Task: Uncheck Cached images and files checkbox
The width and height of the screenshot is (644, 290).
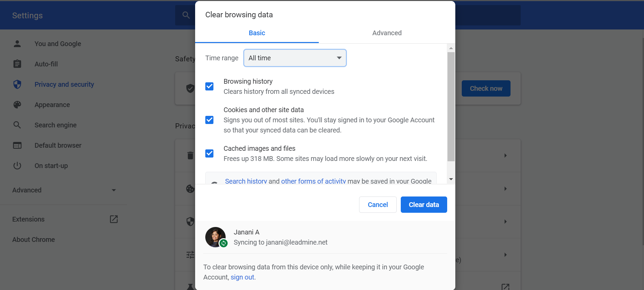Action: pos(209,153)
